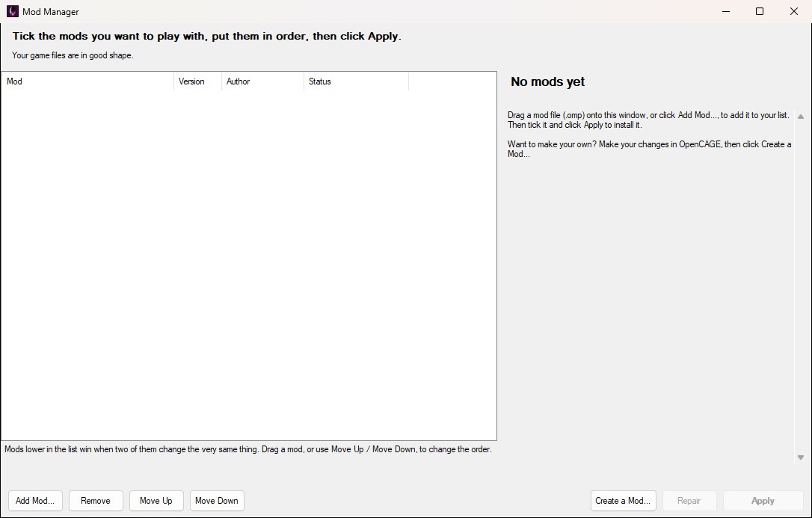Click the Move Down button

pos(217,500)
